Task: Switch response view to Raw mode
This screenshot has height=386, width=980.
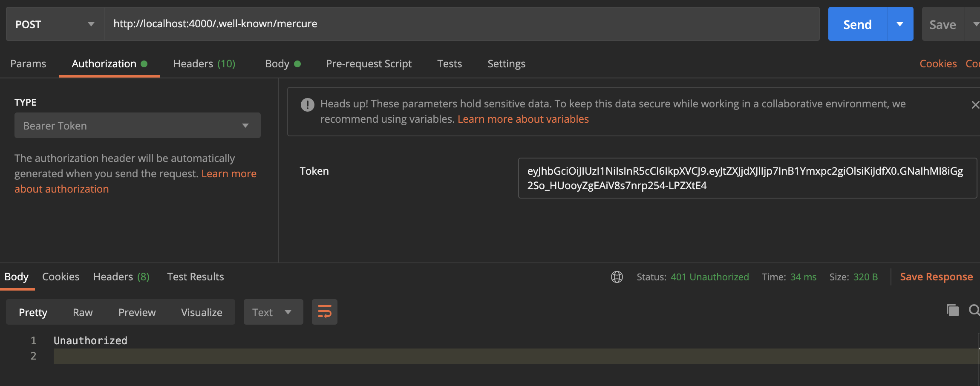Action: 82,311
